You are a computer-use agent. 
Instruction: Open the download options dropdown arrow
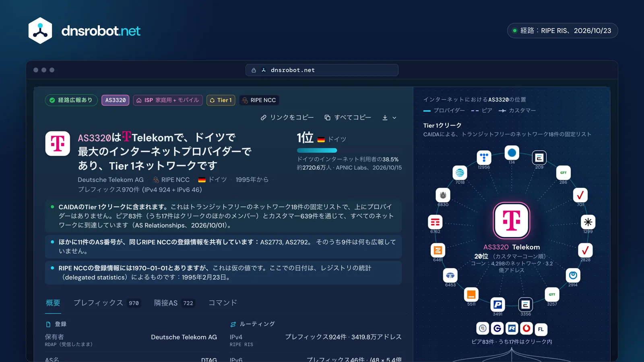tap(394, 118)
